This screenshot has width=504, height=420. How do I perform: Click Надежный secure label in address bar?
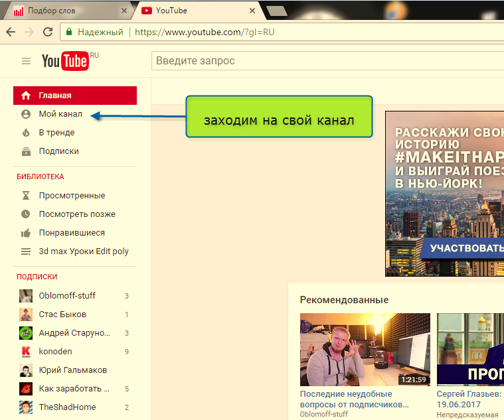[x=100, y=32]
